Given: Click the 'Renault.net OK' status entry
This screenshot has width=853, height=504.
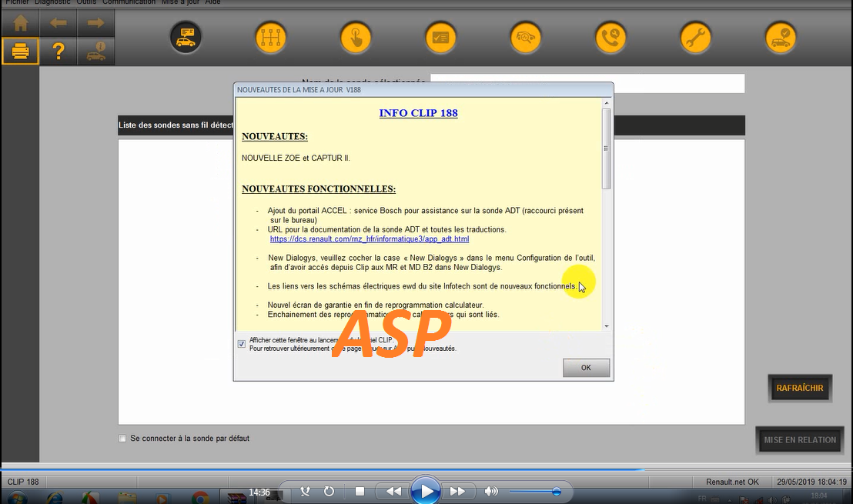Looking at the screenshot, I should point(732,482).
